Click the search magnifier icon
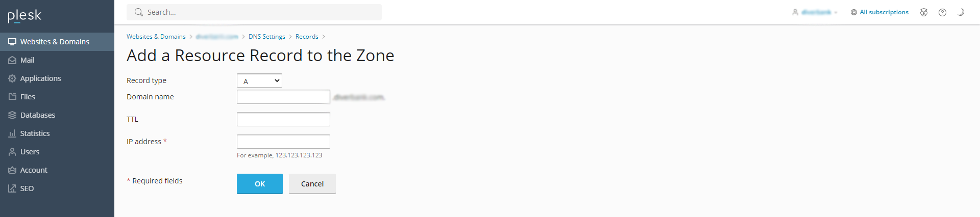 (x=138, y=12)
